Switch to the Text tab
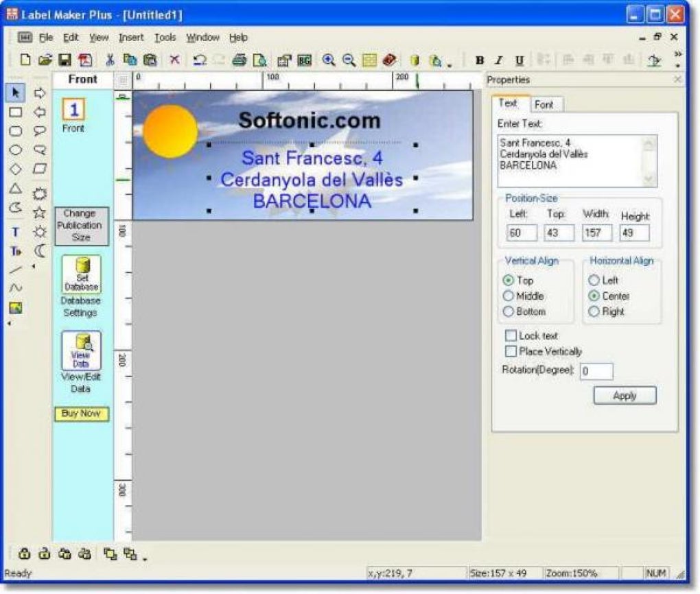This screenshot has height=594, width=700. [508, 103]
